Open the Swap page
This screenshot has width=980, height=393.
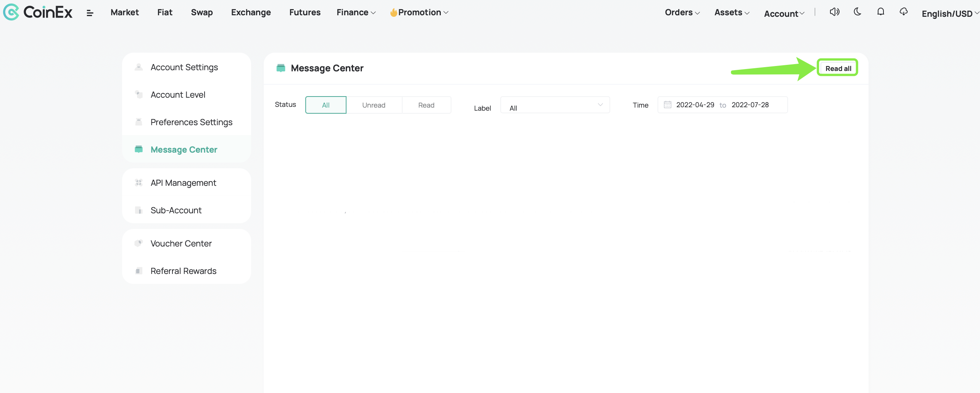click(x=202, y=13)
